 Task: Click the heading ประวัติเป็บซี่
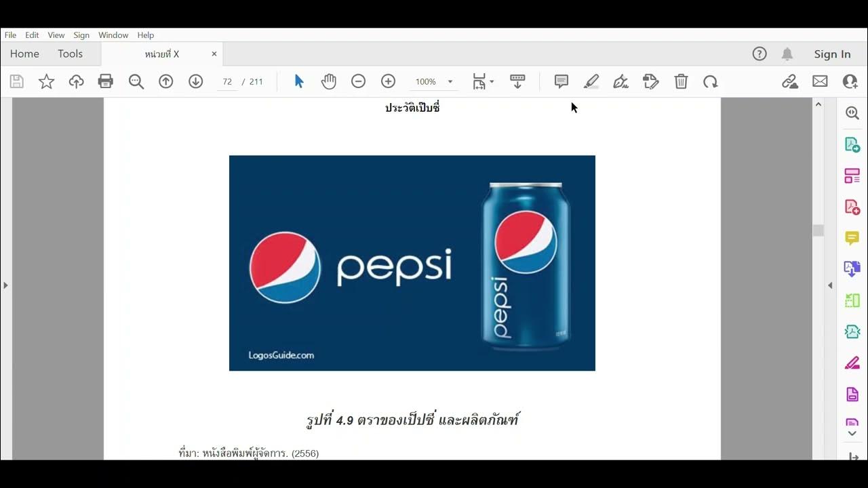(x=412, y=108)
